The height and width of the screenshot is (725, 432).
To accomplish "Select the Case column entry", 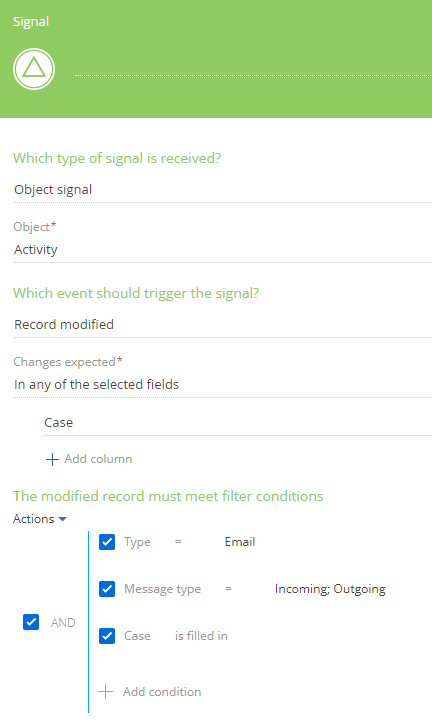I will [x=238, y=423].
